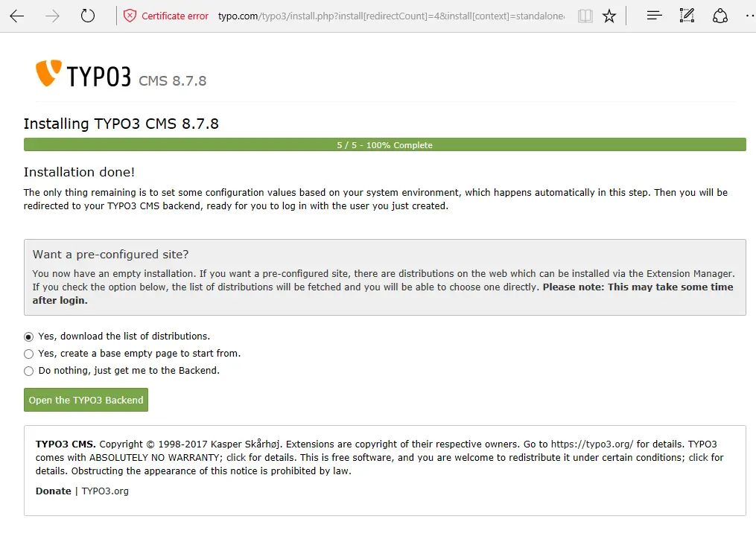Screen dimensions: 756x542
Task: Add page to favorites star icon
Action: coord(609,16)
